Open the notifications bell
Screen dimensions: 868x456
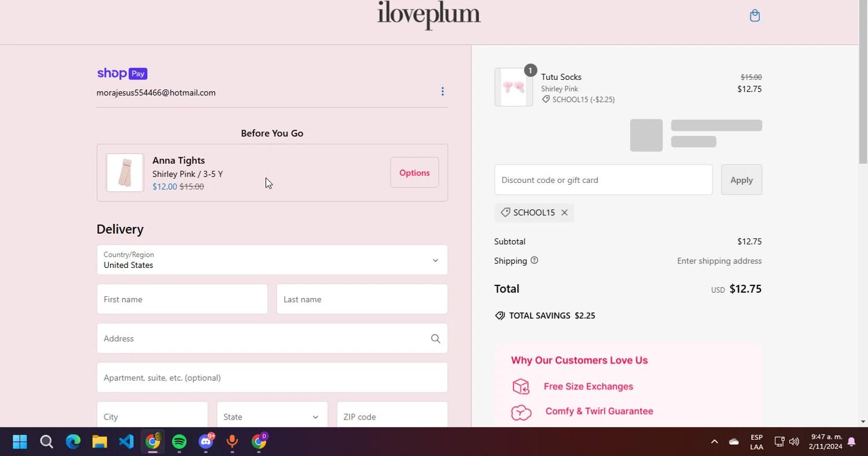pyautogui.click(x=851, y=442)
